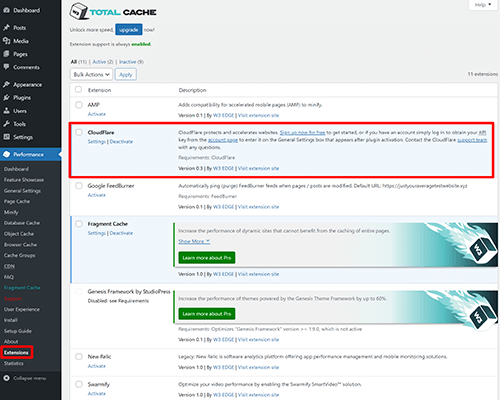Screen dimensions: 500x400
Task: Check the Fragment Cache checkbox
Action: pos(79,224)
